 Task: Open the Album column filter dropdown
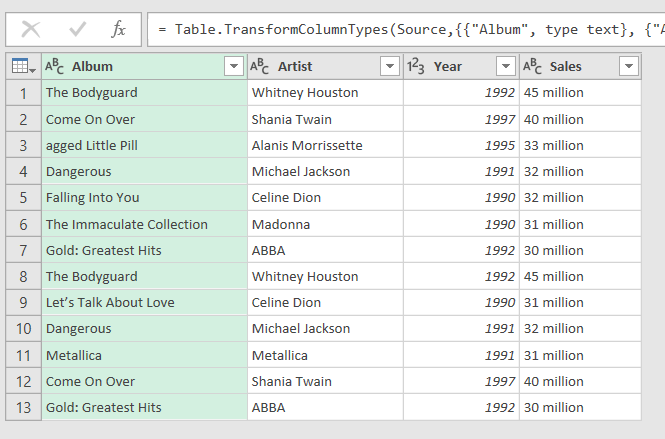(234, 67)
